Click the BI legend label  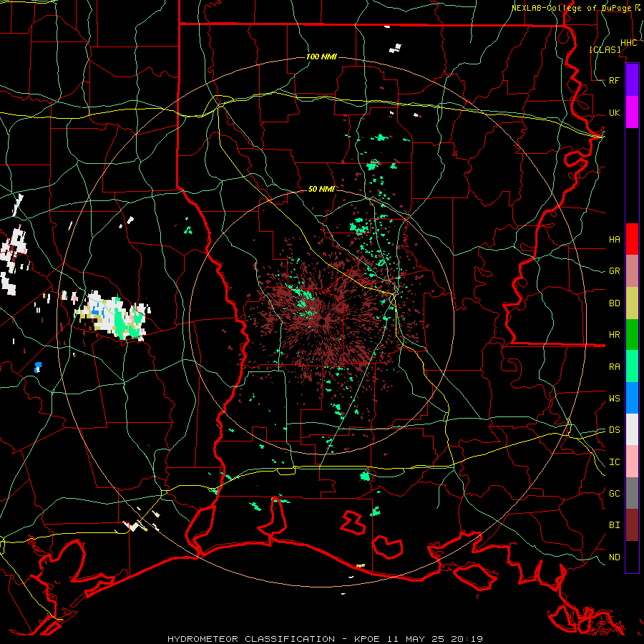click(x=614, y=525)
